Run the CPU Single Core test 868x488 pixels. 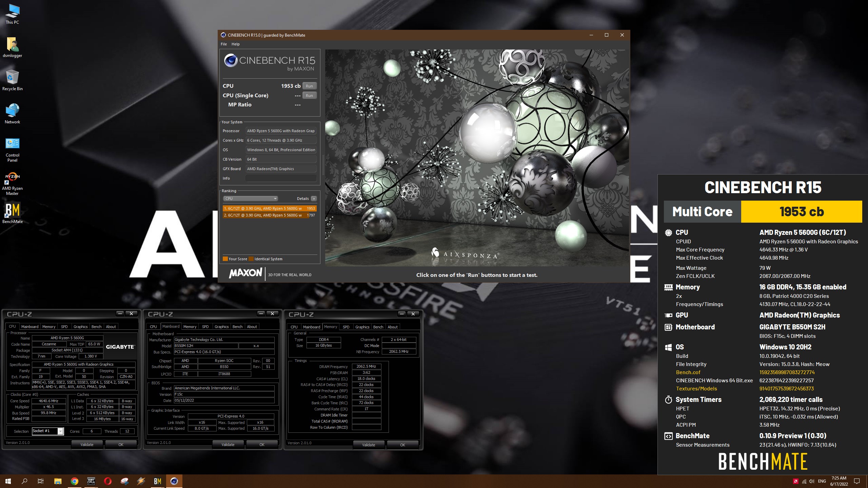coord(309,96)
